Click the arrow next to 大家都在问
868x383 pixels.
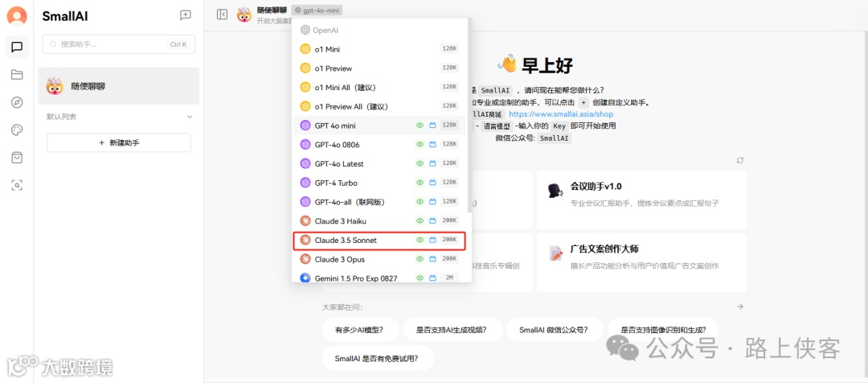coord(740,307)
